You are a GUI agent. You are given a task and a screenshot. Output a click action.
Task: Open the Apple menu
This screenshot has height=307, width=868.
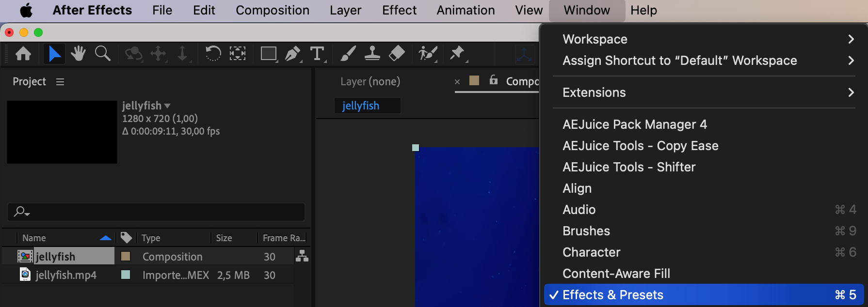tap(26, 10)
